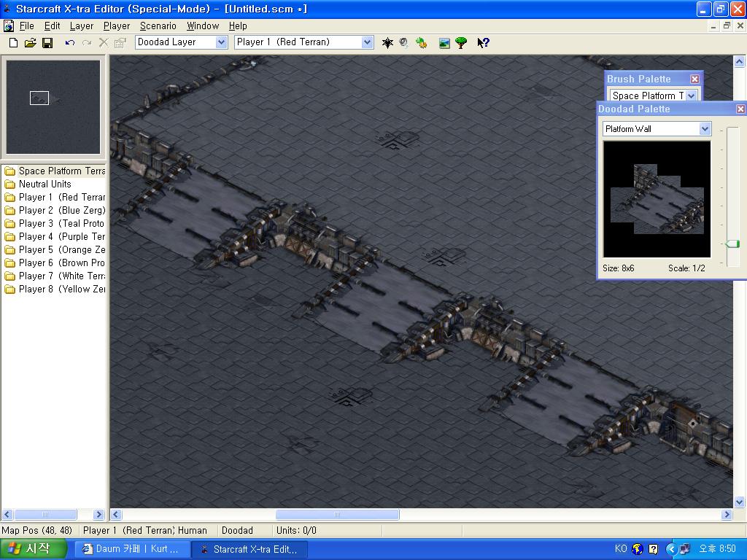Viewport: 747px width, 560px height.
Task: Select Player 1 (Red Terran) folder
Action: 54,197
